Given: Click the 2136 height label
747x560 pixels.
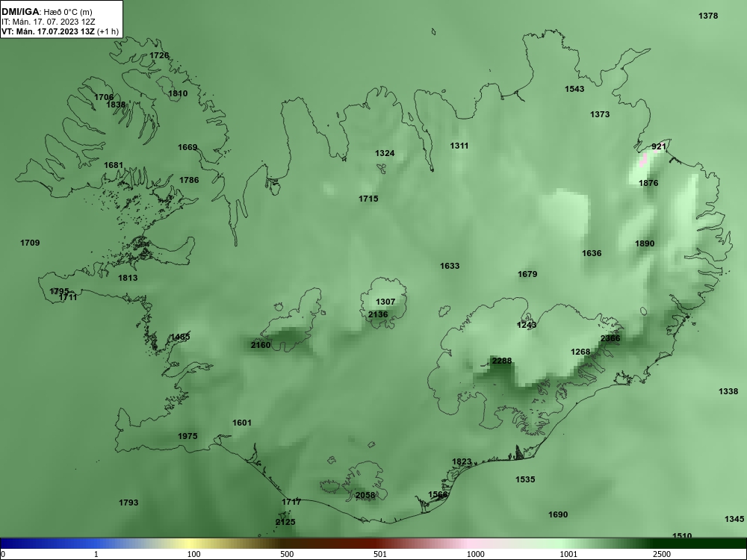Looking at the screenshot, I should [x=378, y=314].
